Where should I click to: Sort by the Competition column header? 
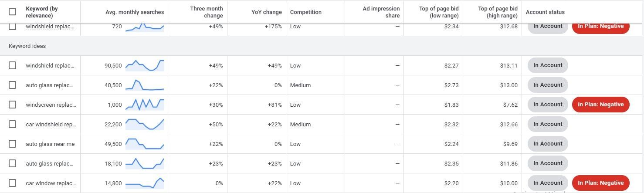pos(305,12)
